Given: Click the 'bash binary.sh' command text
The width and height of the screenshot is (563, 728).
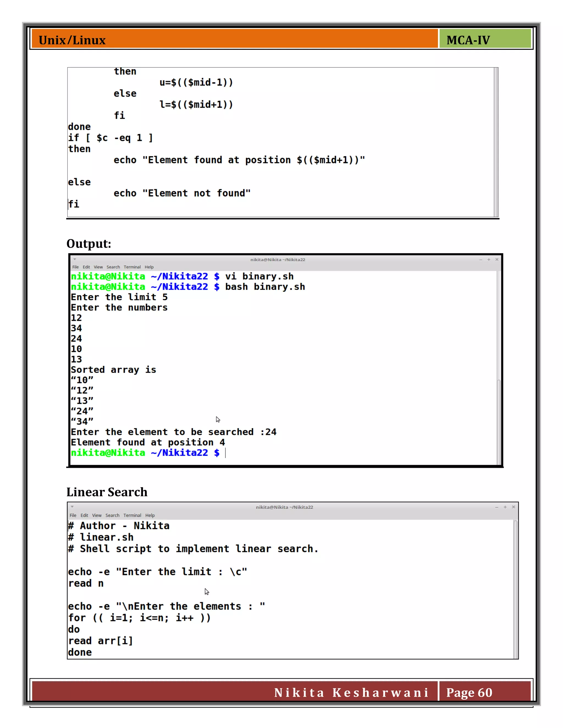Looking at the screenshot, I should (x=265, y=287).
